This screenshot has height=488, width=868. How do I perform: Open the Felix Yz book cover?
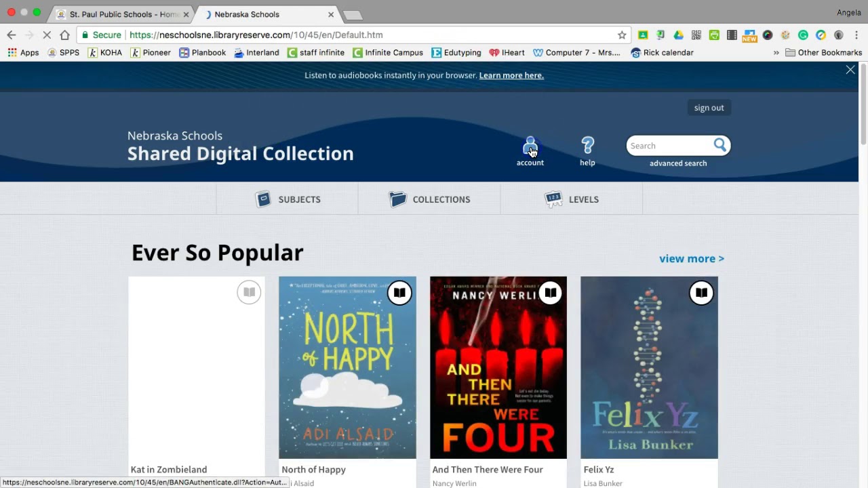649,367
